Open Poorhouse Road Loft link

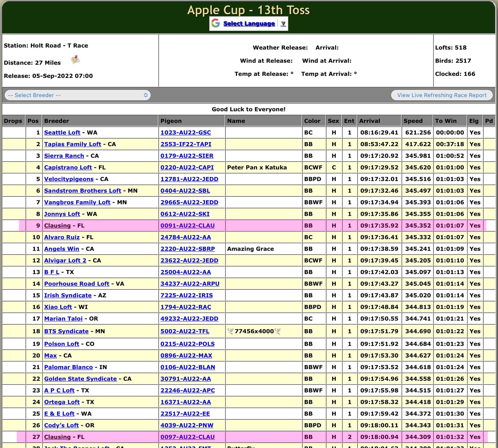[76, 284]
